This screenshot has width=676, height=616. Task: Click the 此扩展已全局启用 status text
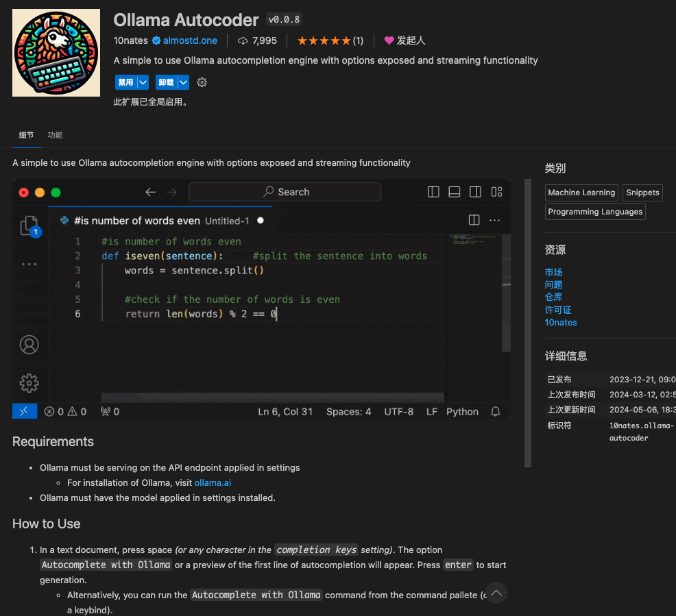click(x=150, y=103)
